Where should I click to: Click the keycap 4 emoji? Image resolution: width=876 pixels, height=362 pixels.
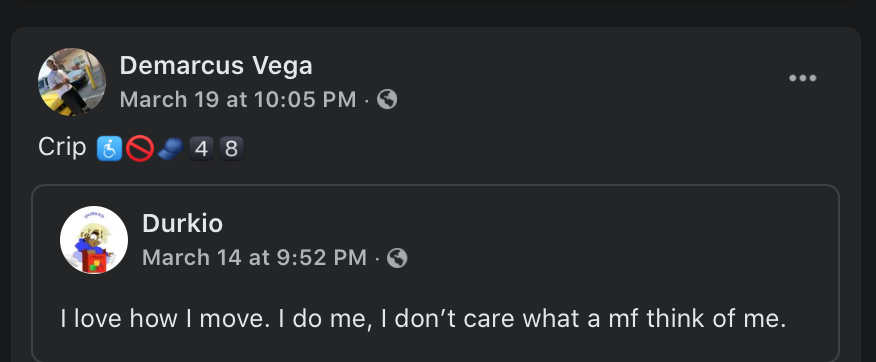coord(201,149)
